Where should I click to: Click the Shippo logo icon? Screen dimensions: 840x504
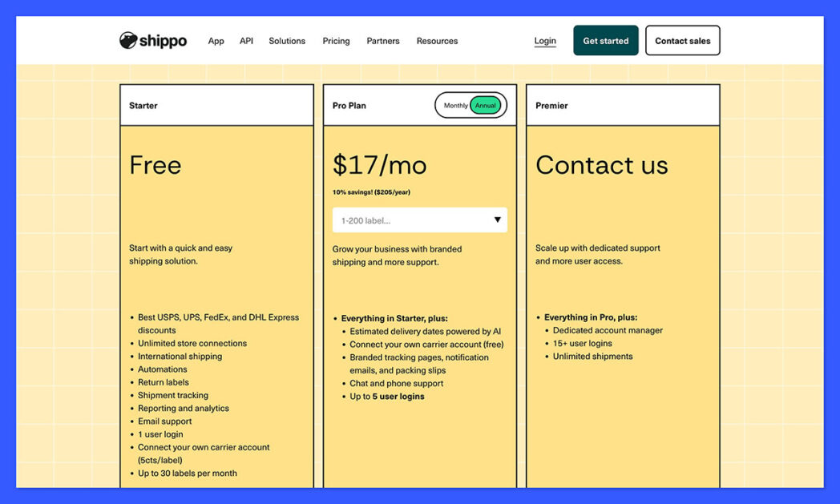[x=128, y=40]
